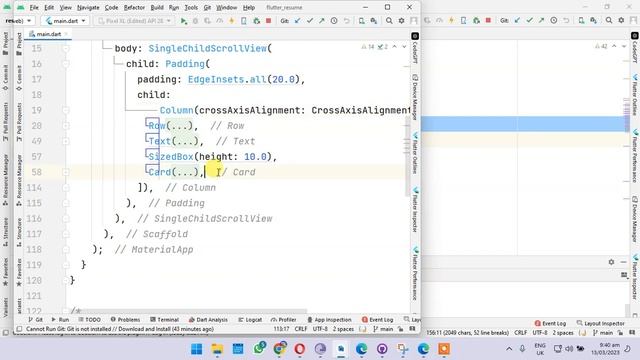The image size is (640, 360).
Task: Click the Profile icon next to coverage
Action: [x=219, y=21]
